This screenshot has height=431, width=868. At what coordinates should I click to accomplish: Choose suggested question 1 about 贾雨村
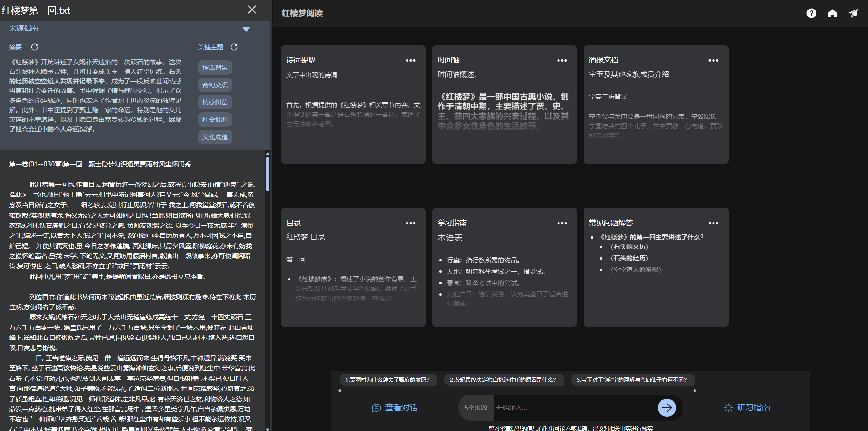tap(387, 380)
